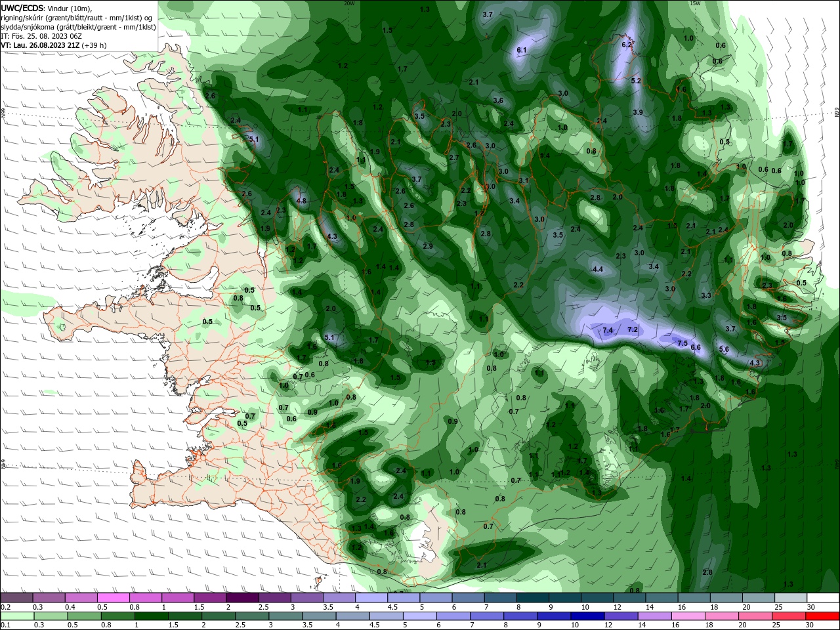840x630 pixels.
Task: Pick the lavender swatch labeled 14 in the bottom legend row
Action: pos(654,616)
